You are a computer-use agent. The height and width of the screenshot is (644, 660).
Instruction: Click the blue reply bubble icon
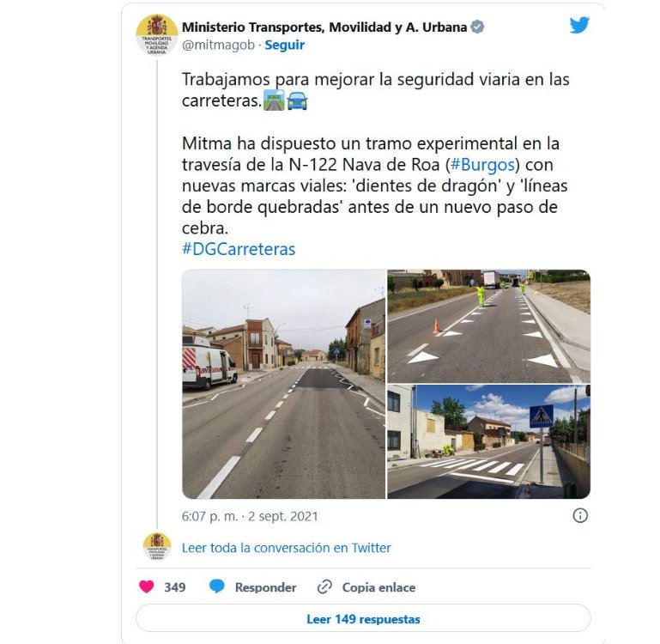[x=217, y=586]
